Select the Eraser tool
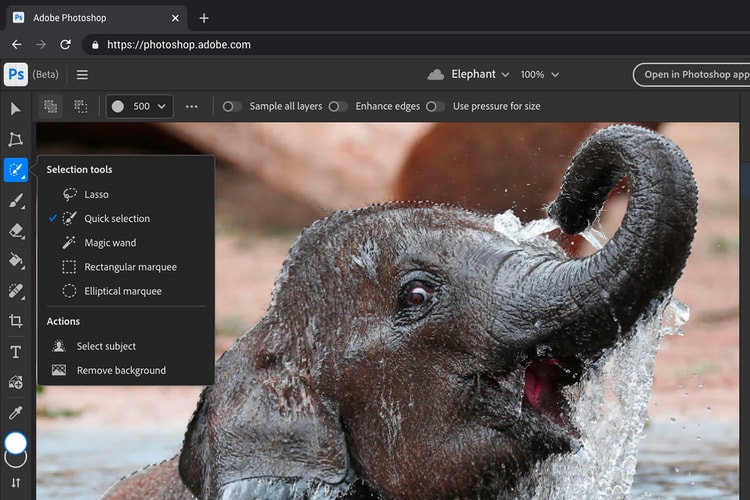 click(x=16, y=231)
